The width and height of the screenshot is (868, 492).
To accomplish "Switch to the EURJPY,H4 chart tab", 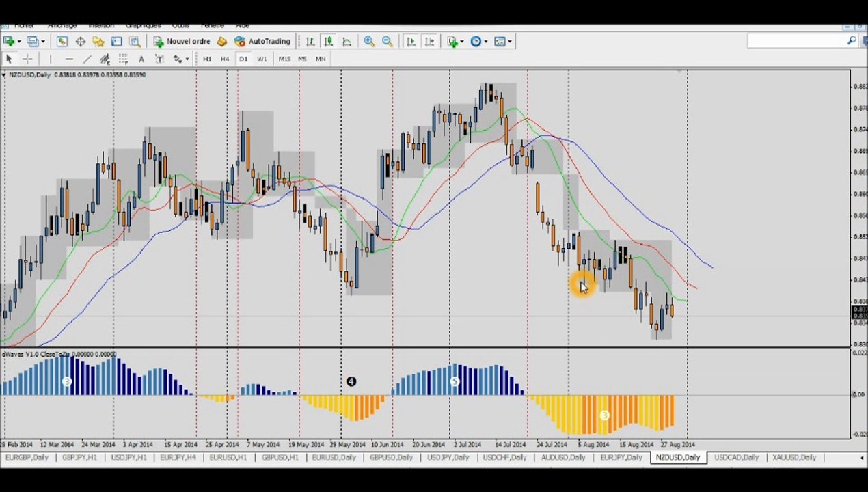I will pos(178,457).
